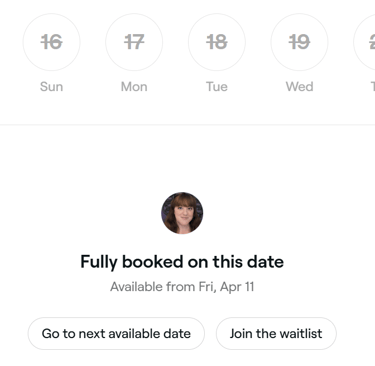
Task: Open the stylist's profile photo
Action: [x=182, y=213]
